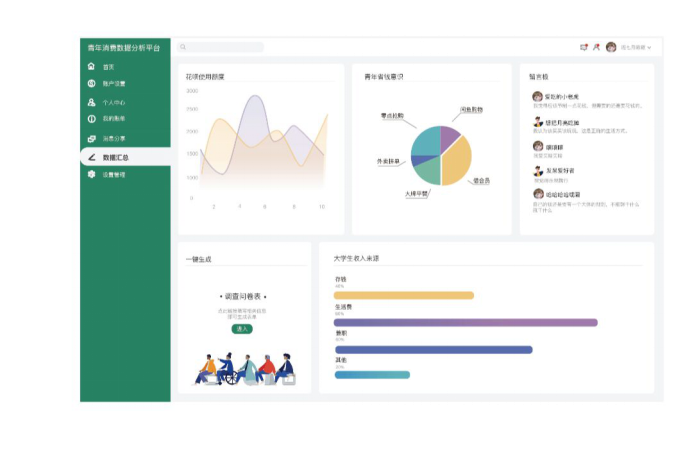Click the purple 生活费 progress bar
692x474 pixels.
pos(466,323)
